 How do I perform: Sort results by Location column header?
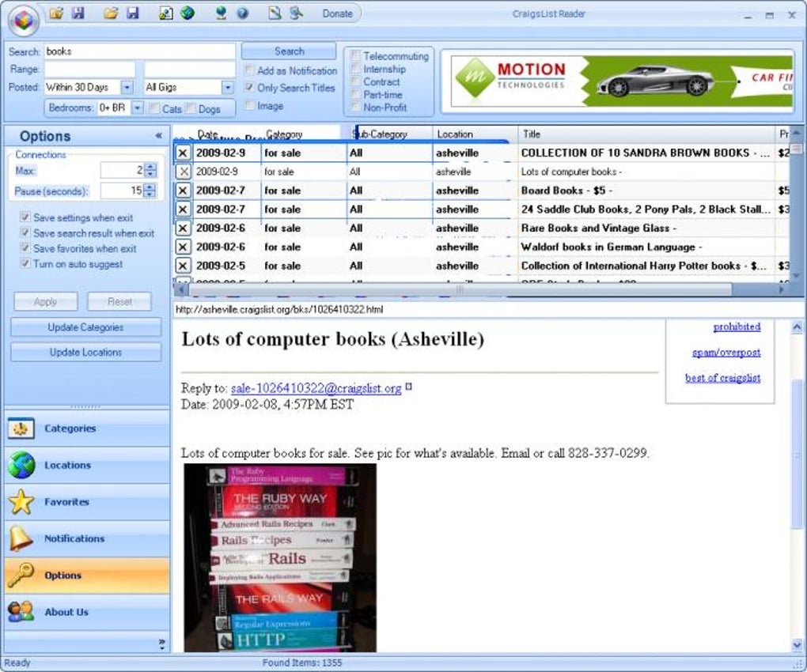[475, 134]
